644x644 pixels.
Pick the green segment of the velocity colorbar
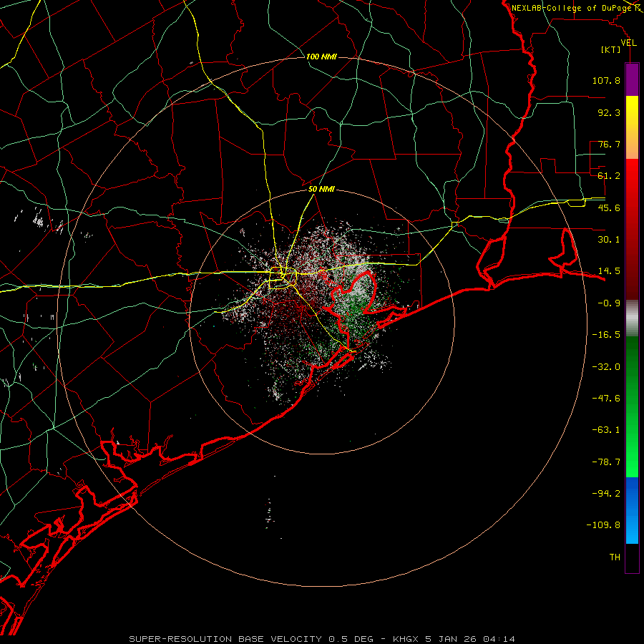click(x=632, y=406)
